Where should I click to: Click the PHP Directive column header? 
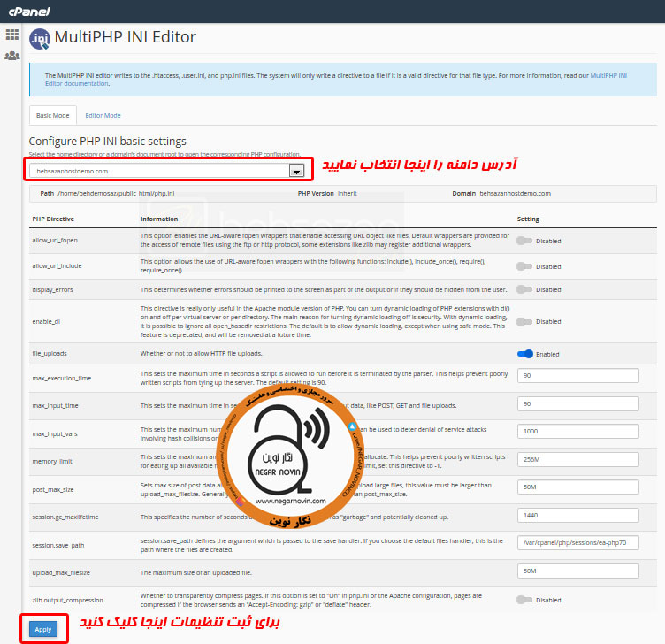point(53,218)
